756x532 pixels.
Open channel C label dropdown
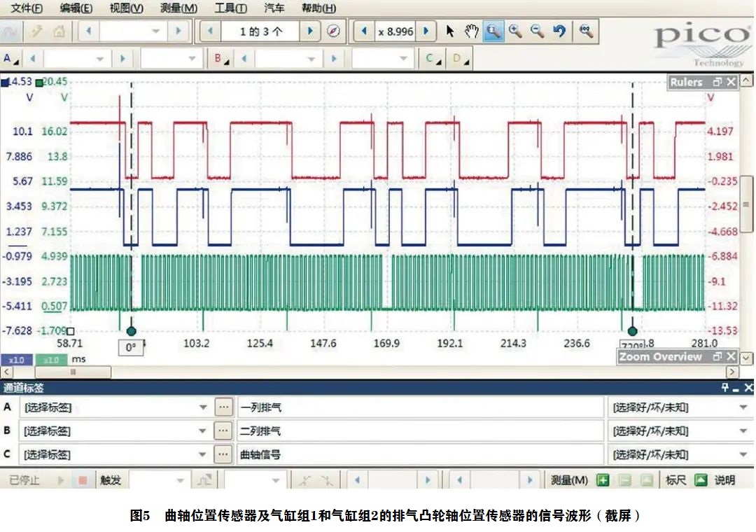tap(203, 454)
